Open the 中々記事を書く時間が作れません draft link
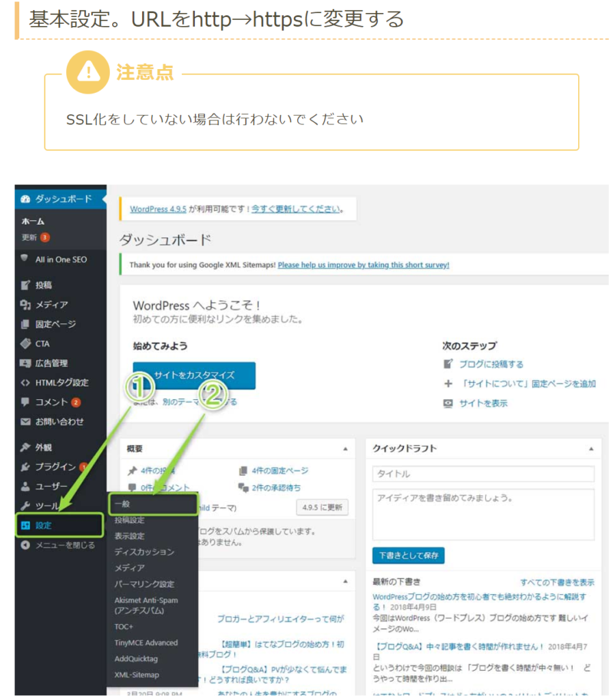Viewport: 615px width, 700px height. (x=459, y=647)
